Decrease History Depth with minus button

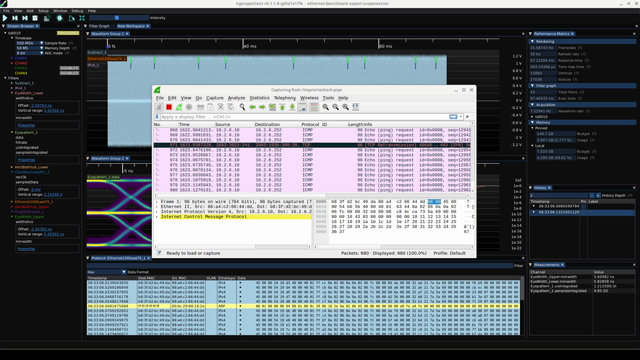click(x=592, y=196)
